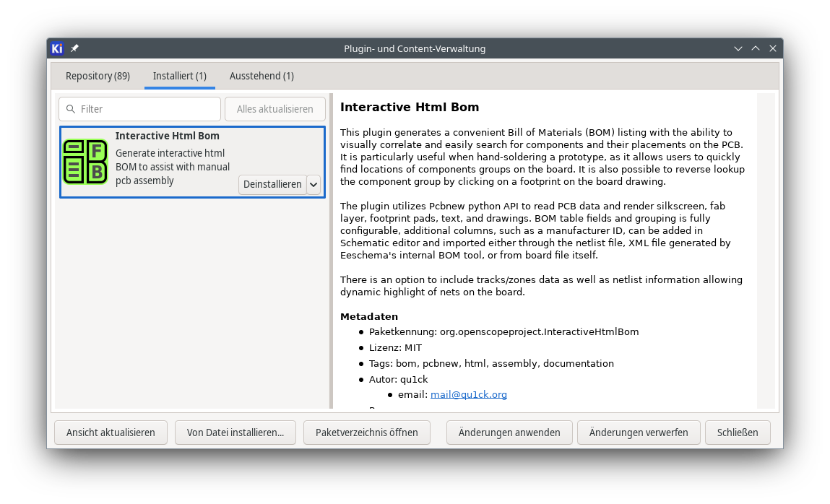Switch to the Installiert (1) tab
The width and height of the screenshot is (830, 504).
point(179,76)
